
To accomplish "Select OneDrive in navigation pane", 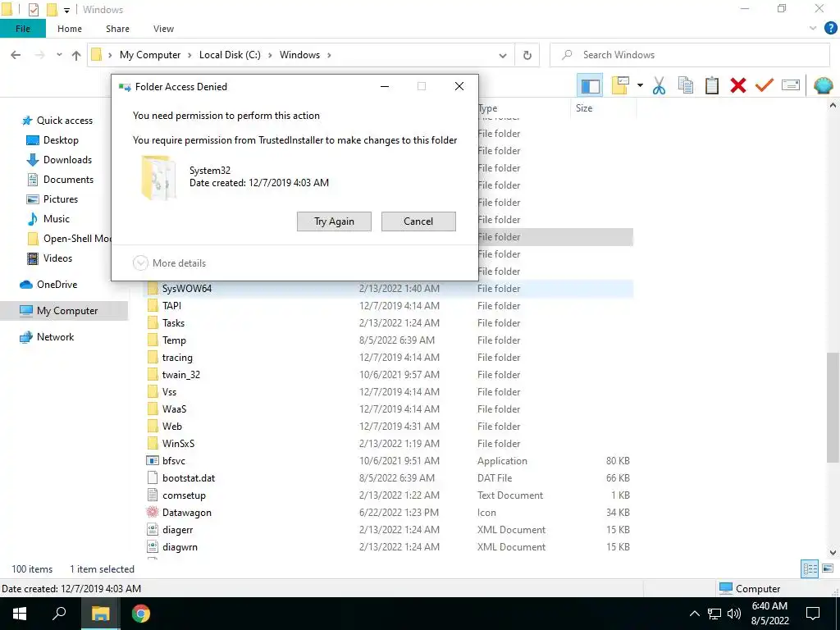I will (57, 285).
